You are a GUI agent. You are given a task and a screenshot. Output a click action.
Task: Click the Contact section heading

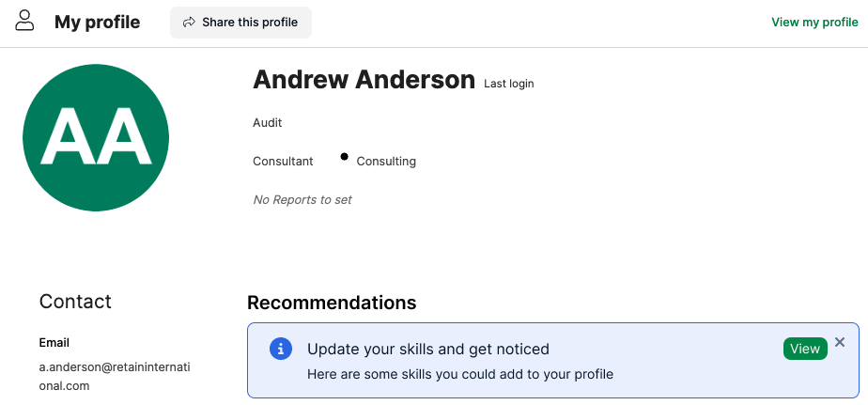coord(75,302)
